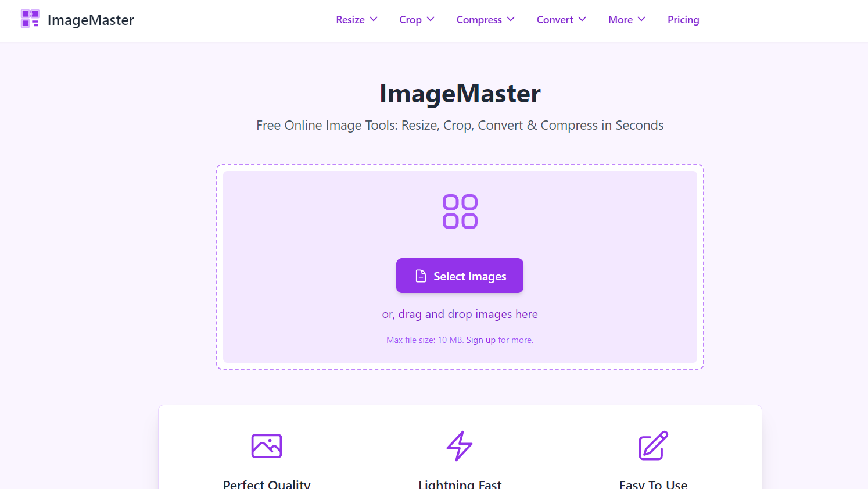Click the Perfect Quality heading

pyautogui.click(x=267, y=484)
